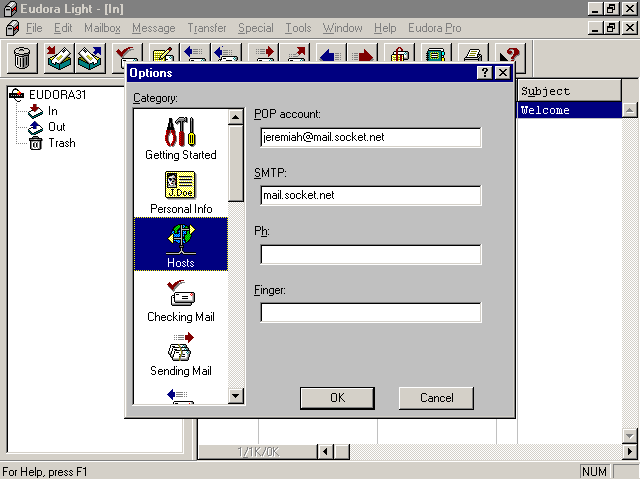Close the Options dialog
The width and height of the screenshot is (640, 480).
pyautogui.click(x=503, y=73)
